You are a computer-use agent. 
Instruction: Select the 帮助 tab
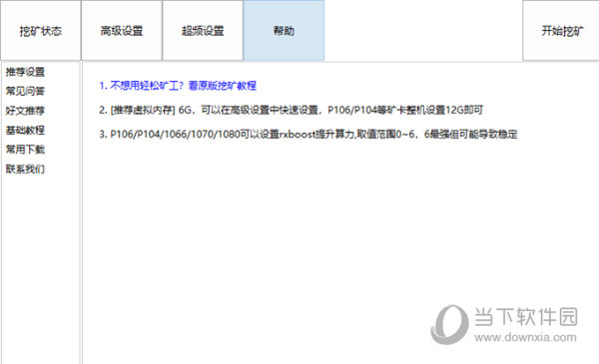click(284, 31)
